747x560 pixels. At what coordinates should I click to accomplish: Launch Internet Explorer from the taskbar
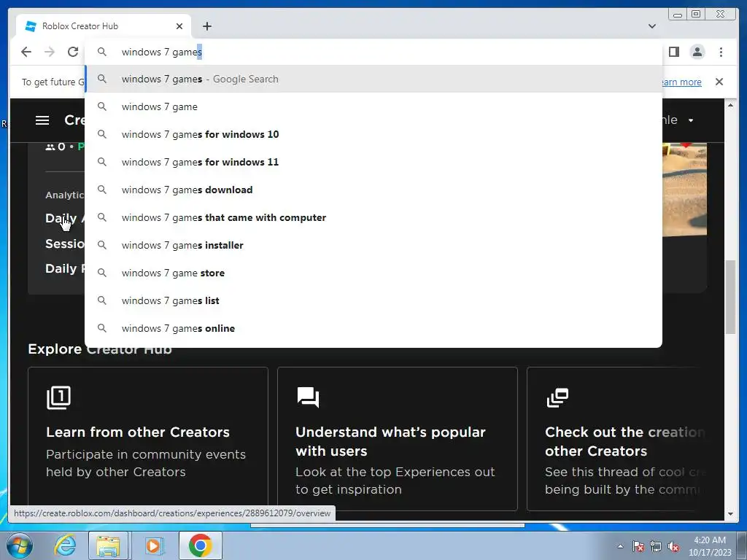64,545
